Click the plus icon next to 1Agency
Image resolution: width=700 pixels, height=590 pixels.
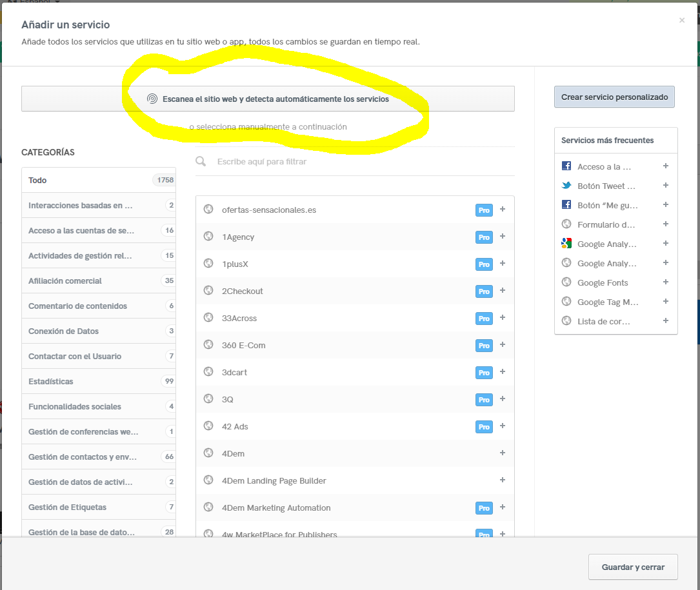click(502, 237)
